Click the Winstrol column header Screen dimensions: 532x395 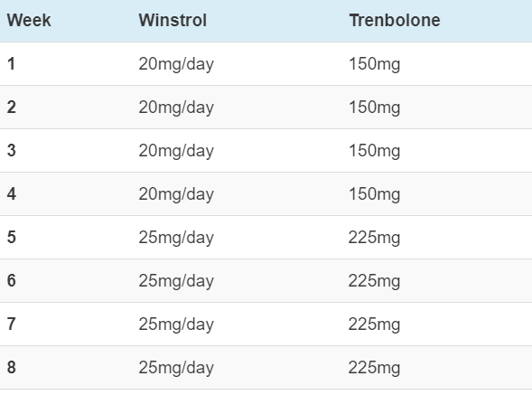tap(173, 20)
